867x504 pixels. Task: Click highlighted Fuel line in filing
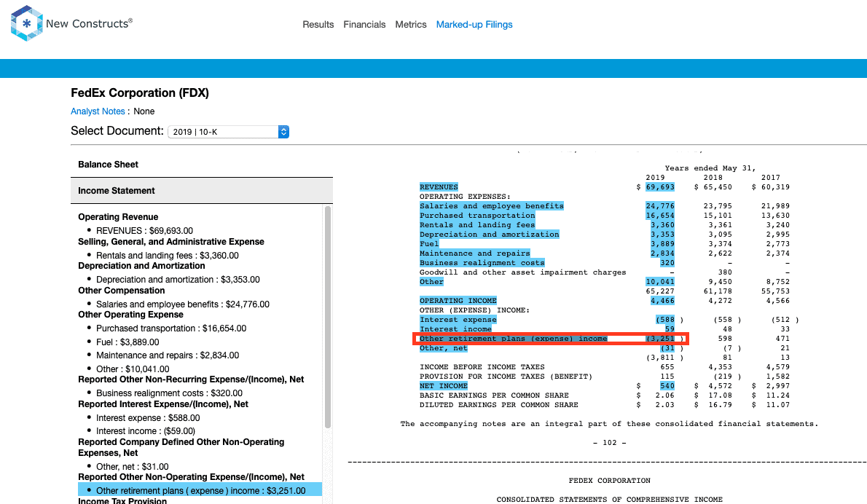tap(429, 244)
